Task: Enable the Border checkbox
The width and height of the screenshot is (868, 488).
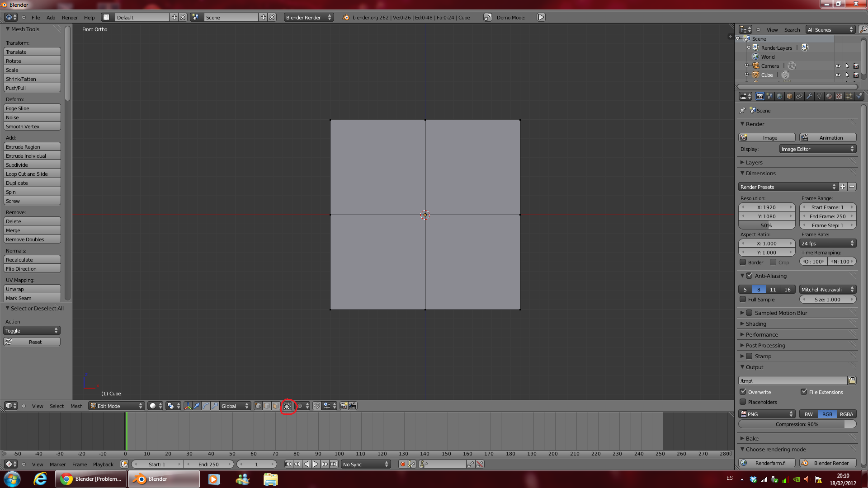Action: point(743,262)
